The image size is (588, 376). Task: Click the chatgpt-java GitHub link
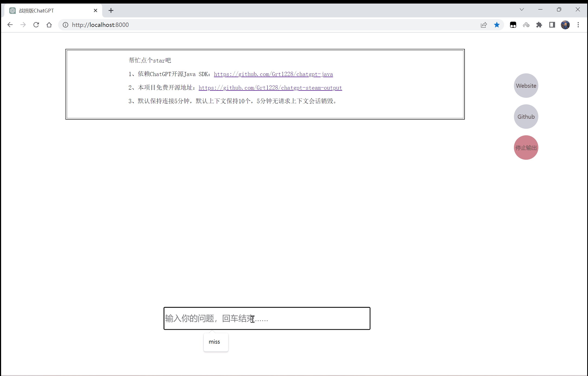pyautogui.click(x=273, y=74)
